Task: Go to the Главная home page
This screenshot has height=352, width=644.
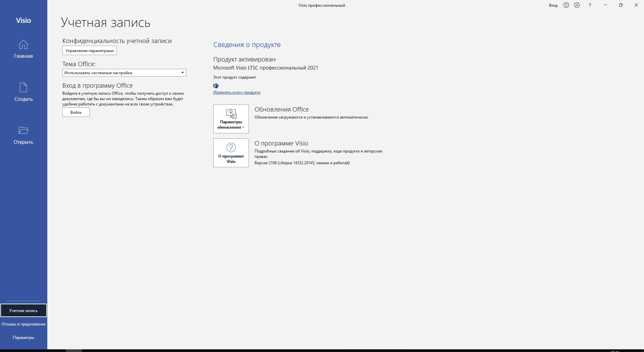Action: point(23,49)
